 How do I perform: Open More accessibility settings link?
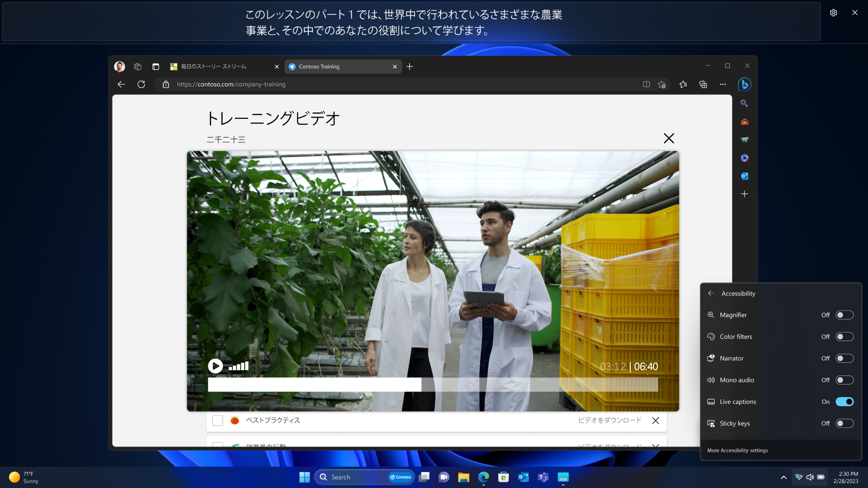[x=737, y=450]
